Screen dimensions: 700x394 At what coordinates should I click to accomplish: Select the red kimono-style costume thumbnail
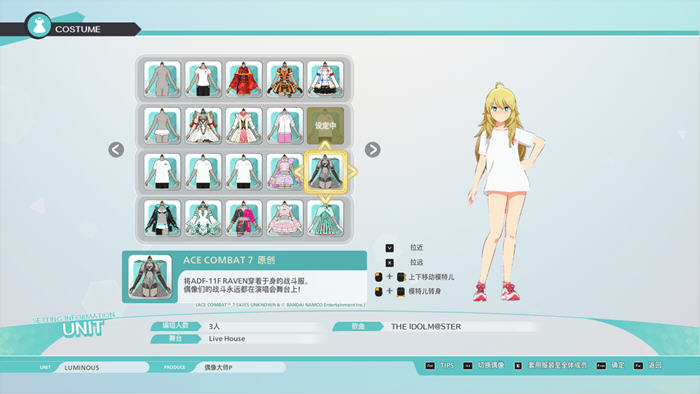[x=244, y=79]
